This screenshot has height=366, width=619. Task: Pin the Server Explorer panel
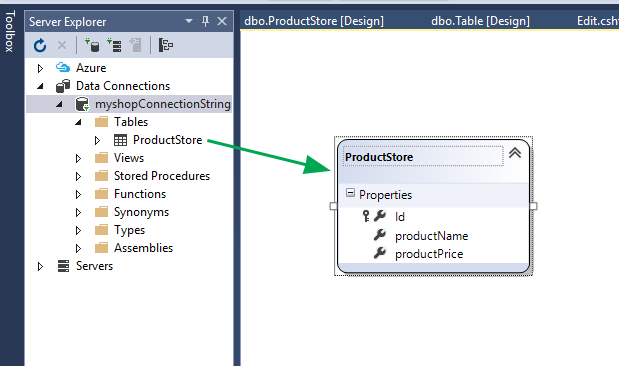(x=205, y=21)
